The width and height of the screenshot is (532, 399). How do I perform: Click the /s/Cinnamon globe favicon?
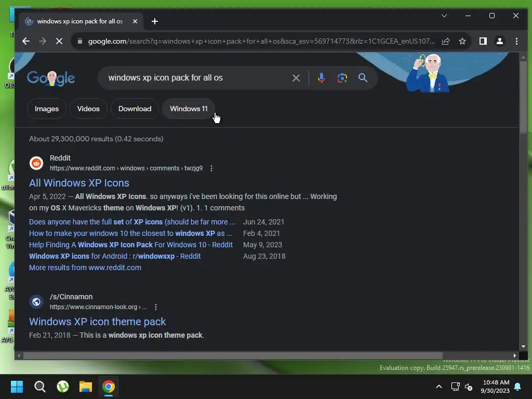pyautogui.click(x=36, y=302)
